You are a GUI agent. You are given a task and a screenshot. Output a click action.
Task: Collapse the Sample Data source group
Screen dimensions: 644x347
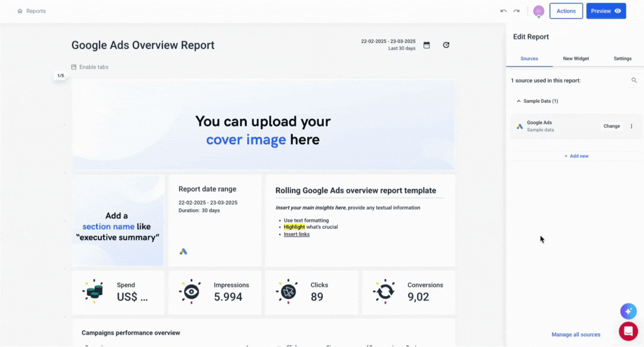[519, 101]
